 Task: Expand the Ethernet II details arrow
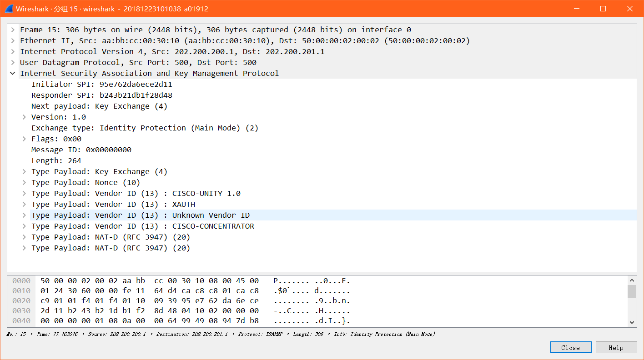(x=13, y=41)
